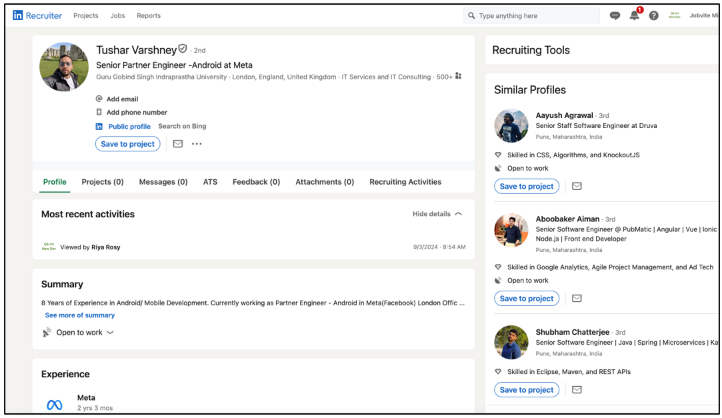Click Aboobaker Aiman's Open to work icon

coord(498,280)
